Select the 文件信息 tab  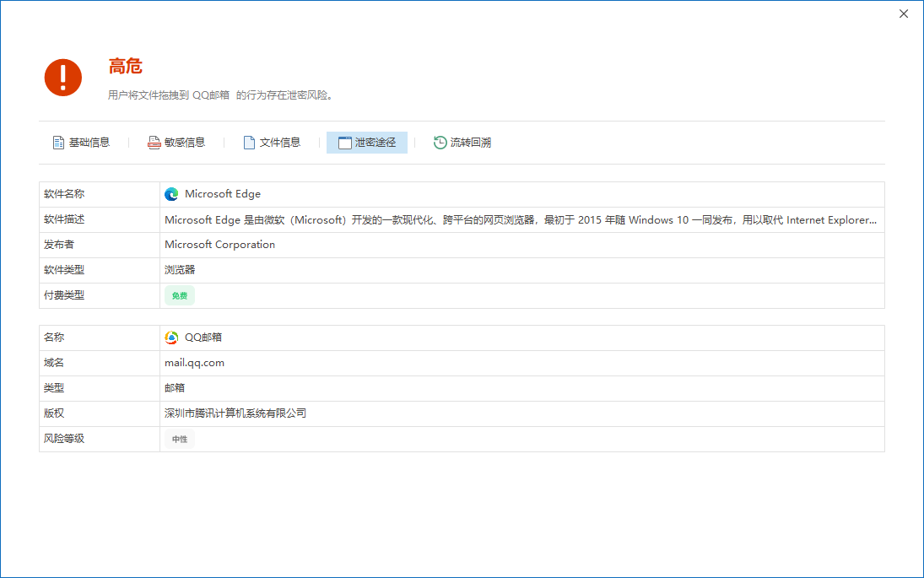[279, 143]
